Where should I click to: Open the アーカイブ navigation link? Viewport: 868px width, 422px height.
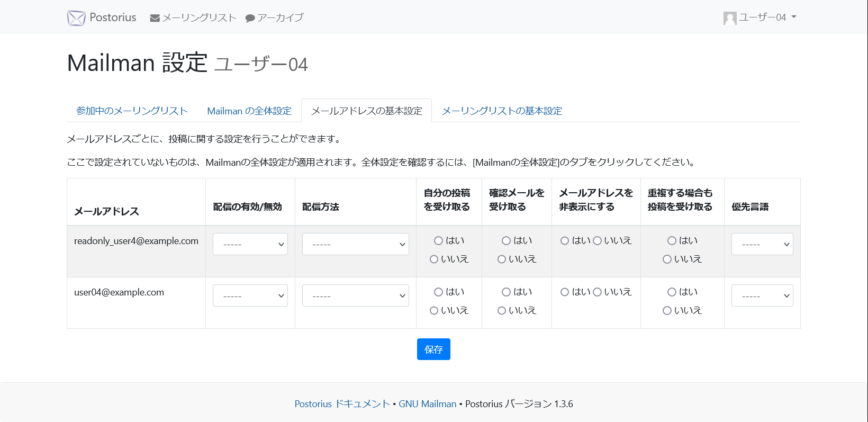(275, 18)
